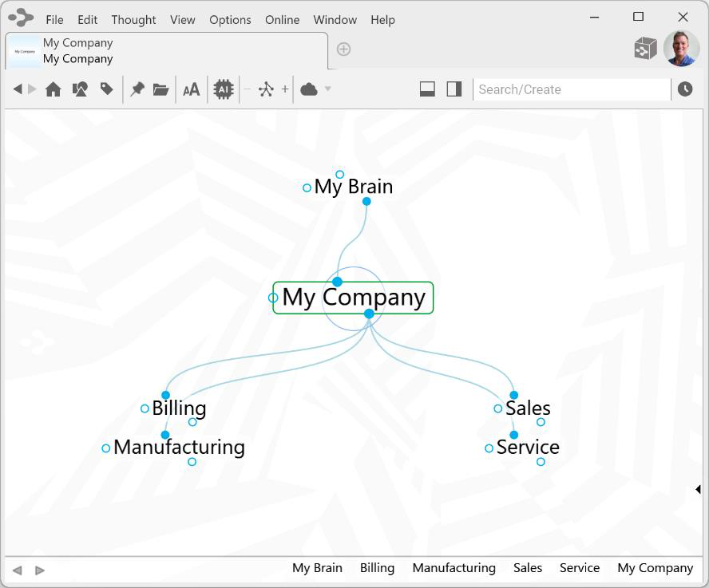Expand the collapsed panel arrow at right edge
Screen dimensions: 709x588
coord(698,489)
